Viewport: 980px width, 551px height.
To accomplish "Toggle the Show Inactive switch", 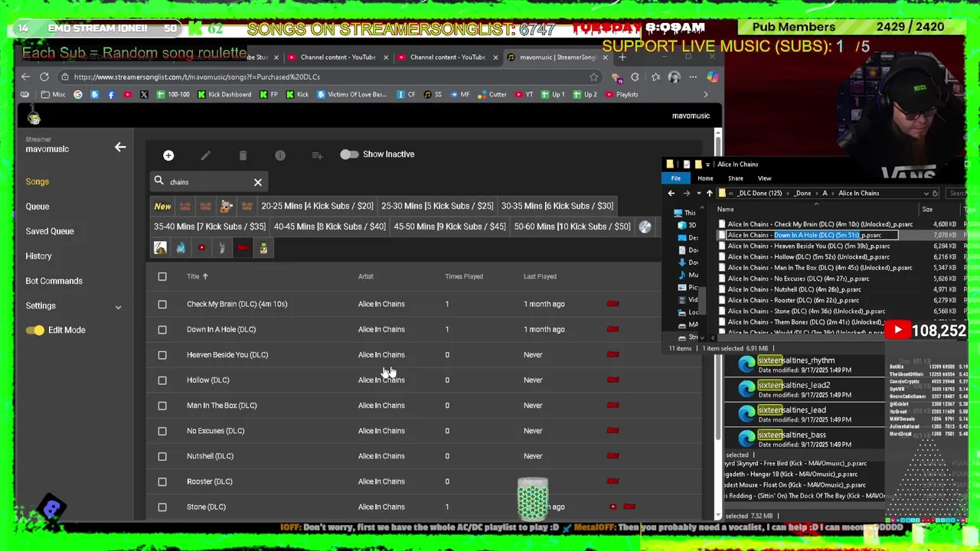I will (x=349, y=155).
